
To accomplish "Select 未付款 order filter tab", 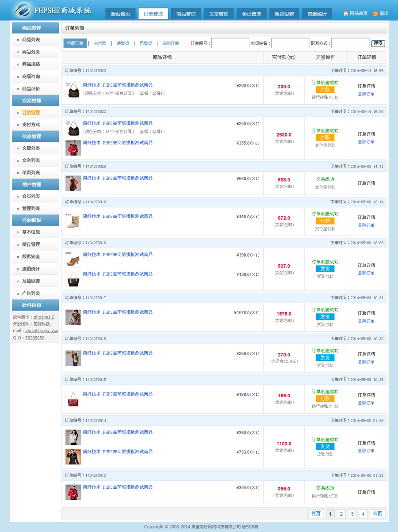I will [x=100, y=43].
